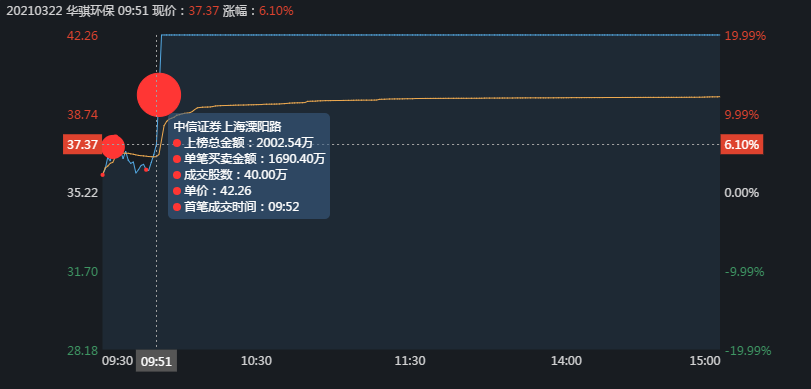
Task: Select the medium red bubble near 37.37
Action: point(113,146)
